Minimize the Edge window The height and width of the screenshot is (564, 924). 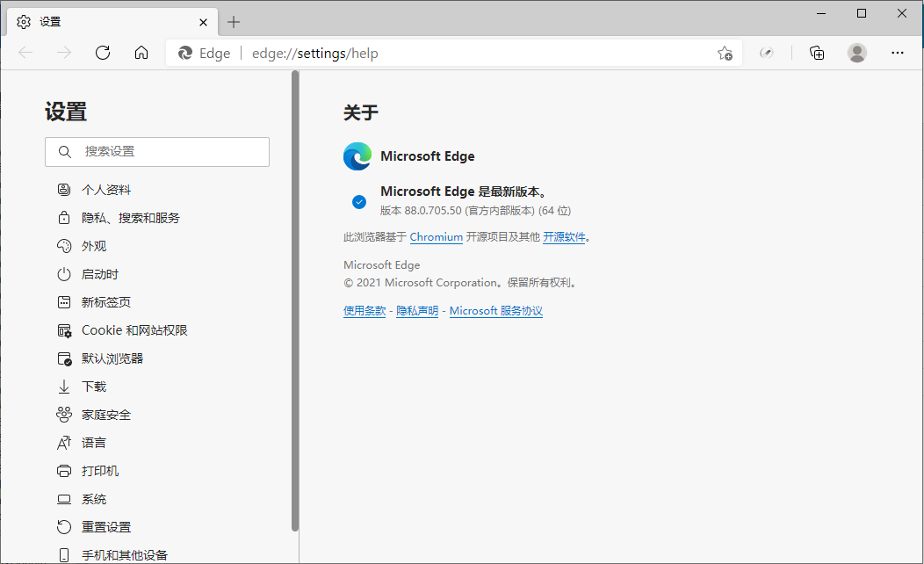point(821,13)
